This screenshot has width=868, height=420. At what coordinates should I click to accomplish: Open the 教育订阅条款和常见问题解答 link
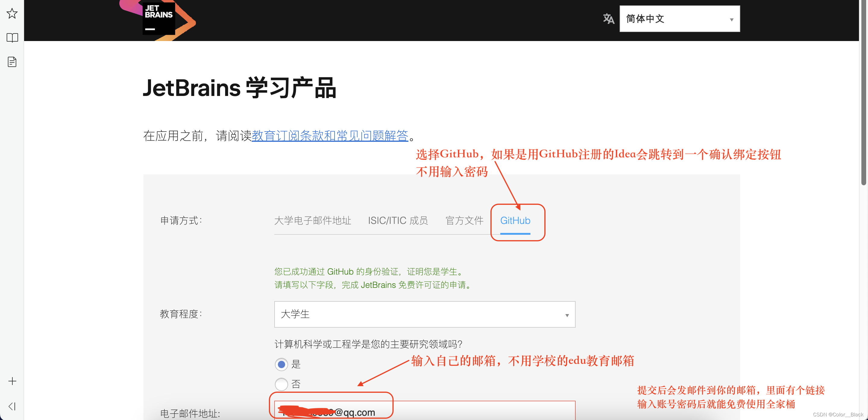point(330,135)
